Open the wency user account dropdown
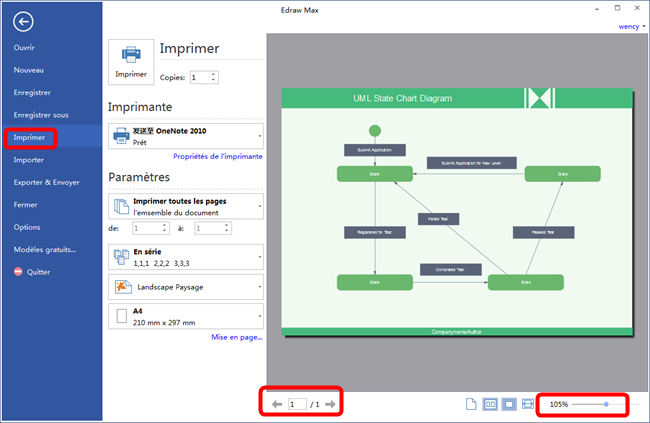This screenshot has height=423, width=650. click(x=632, y=27)
